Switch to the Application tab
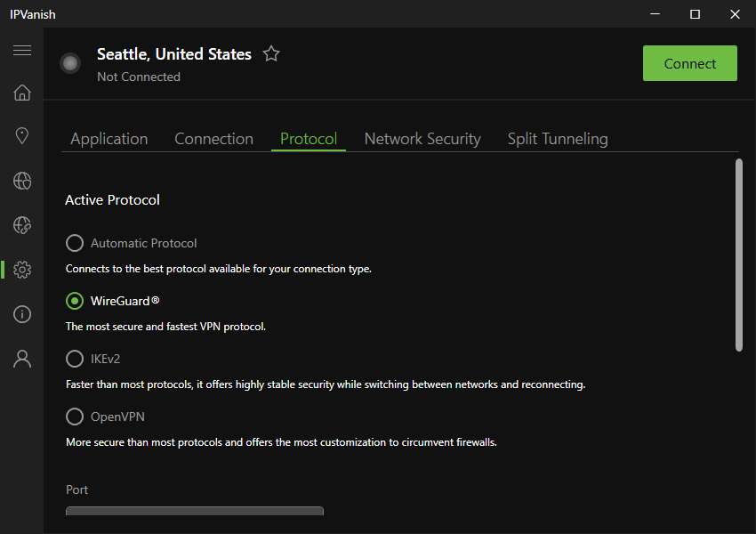 click(x=109, y=139)
